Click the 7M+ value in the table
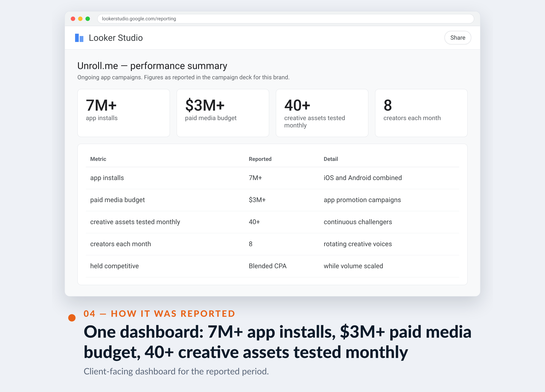 pyautogui.click(x=255, y=178)
